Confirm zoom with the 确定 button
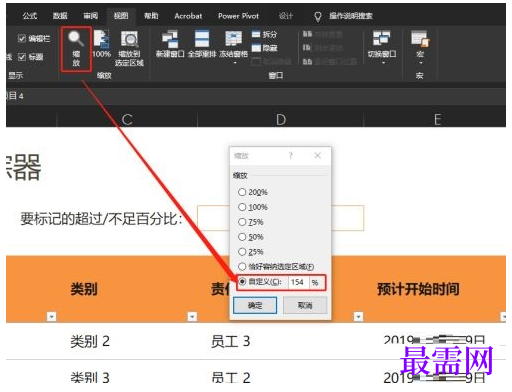The width and height of the screenshot is (512, 392). coord(255,305)
